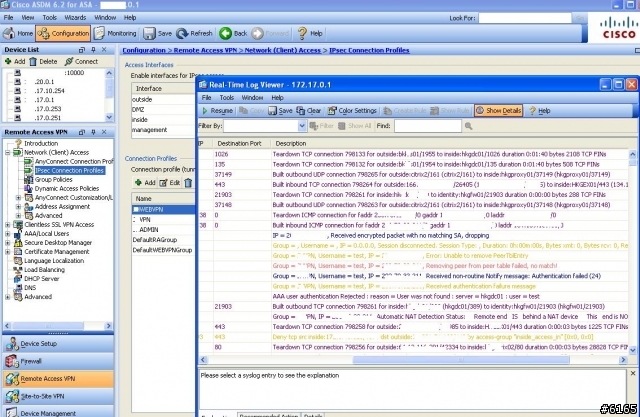
Task: Expand Address Assignment tree node
Action: coord(18,206)
